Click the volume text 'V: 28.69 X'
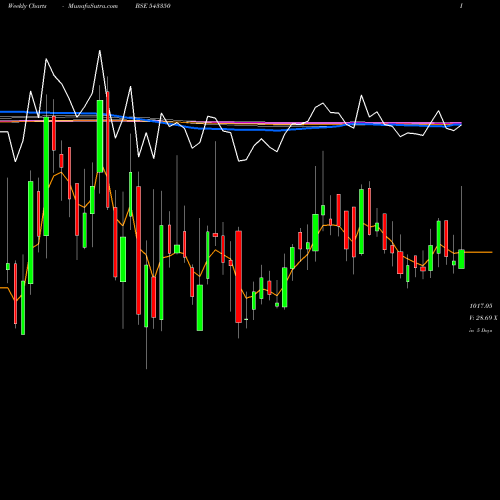Image resolution: width=500 pixels, height=500 pixels. [483, 318]
